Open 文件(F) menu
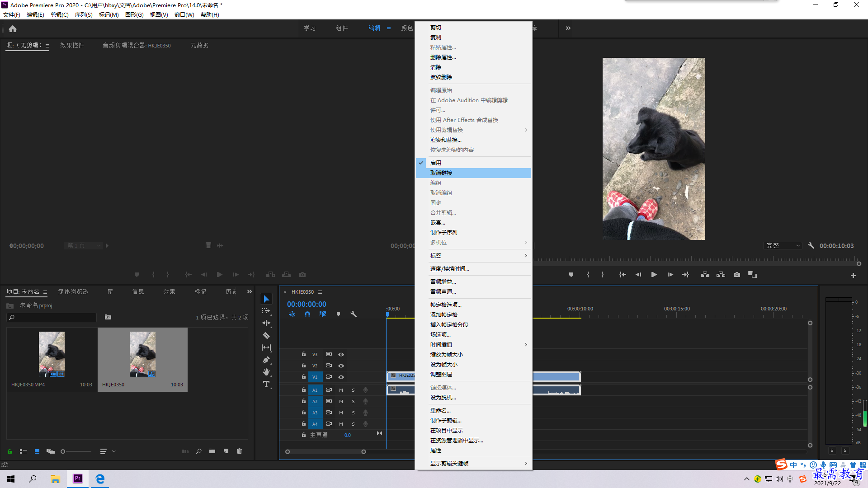This screenshot has width=868, height=488. pos(12,15)
